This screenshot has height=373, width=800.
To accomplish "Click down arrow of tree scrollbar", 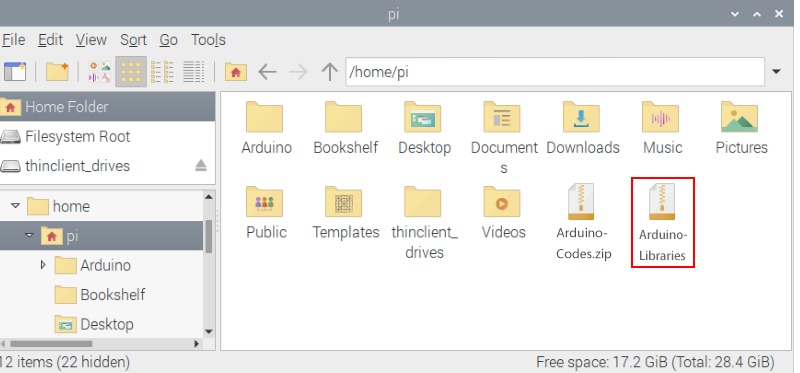I will point(209,331).
